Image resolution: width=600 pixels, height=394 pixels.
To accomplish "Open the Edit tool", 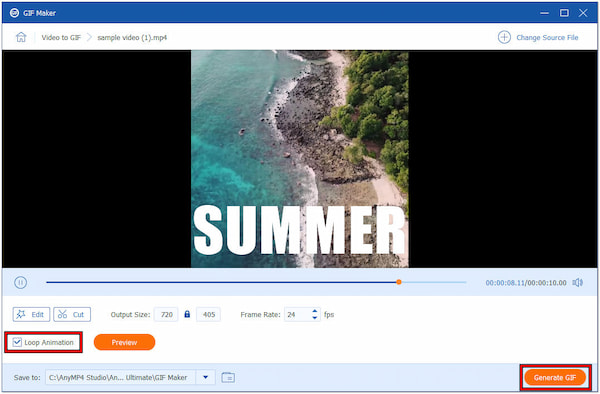I will [x=31, y=314].
